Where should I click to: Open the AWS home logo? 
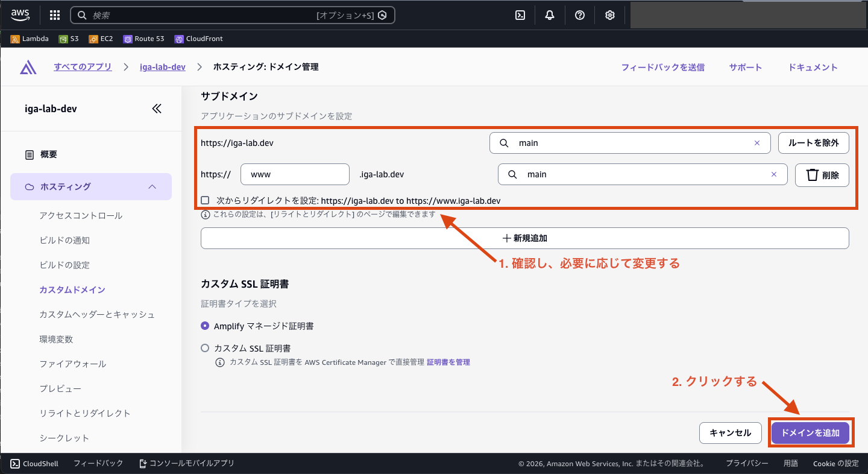click(20, 14)
